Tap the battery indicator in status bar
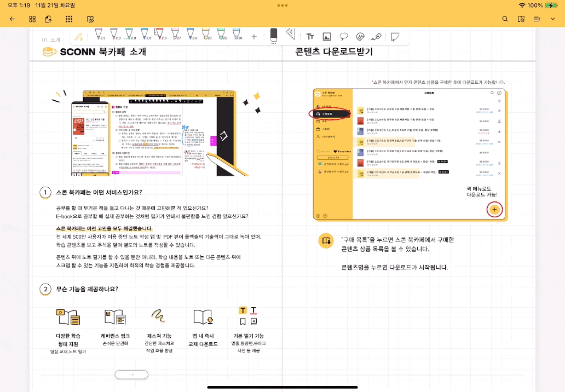This screenshot has height=392, width=565. tap(551, 5)
